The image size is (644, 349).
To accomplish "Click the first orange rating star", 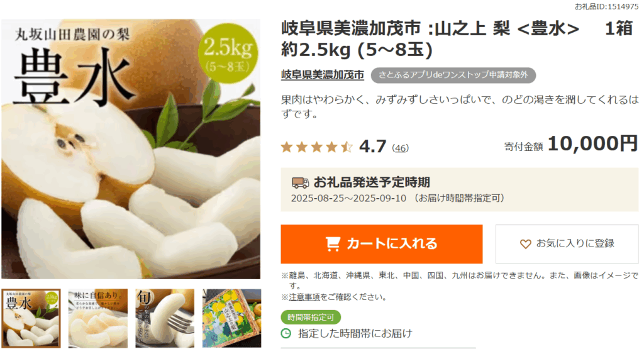I will click(287, 147).
